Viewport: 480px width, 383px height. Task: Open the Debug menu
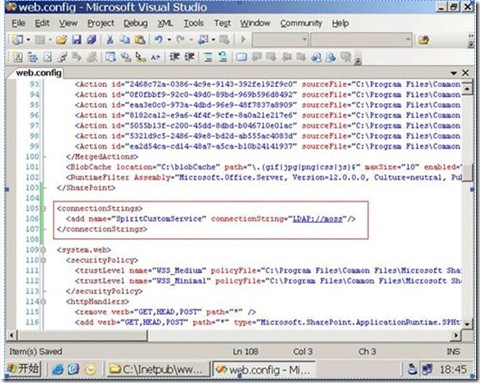[135, 23]
